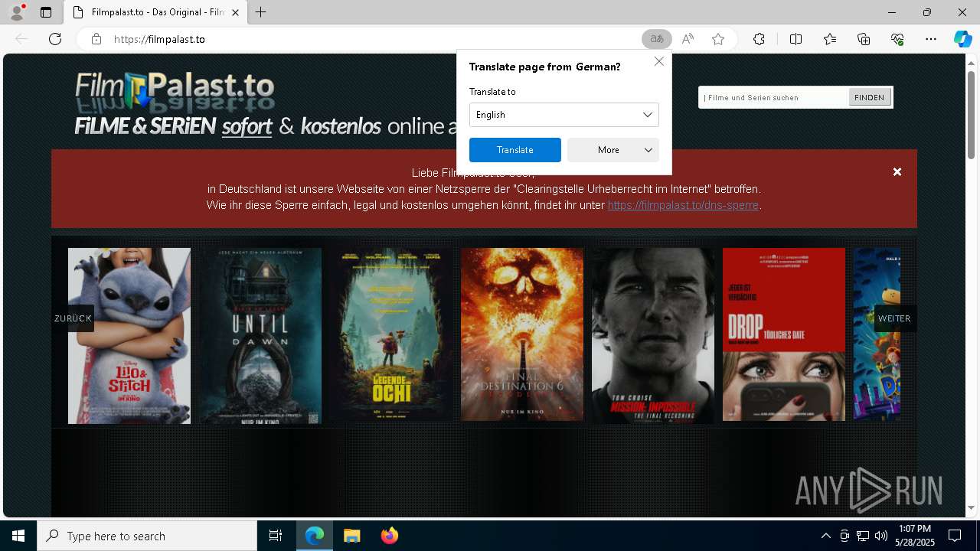Open a new tab with plus icon
The image size is (980, 551).
261,12
